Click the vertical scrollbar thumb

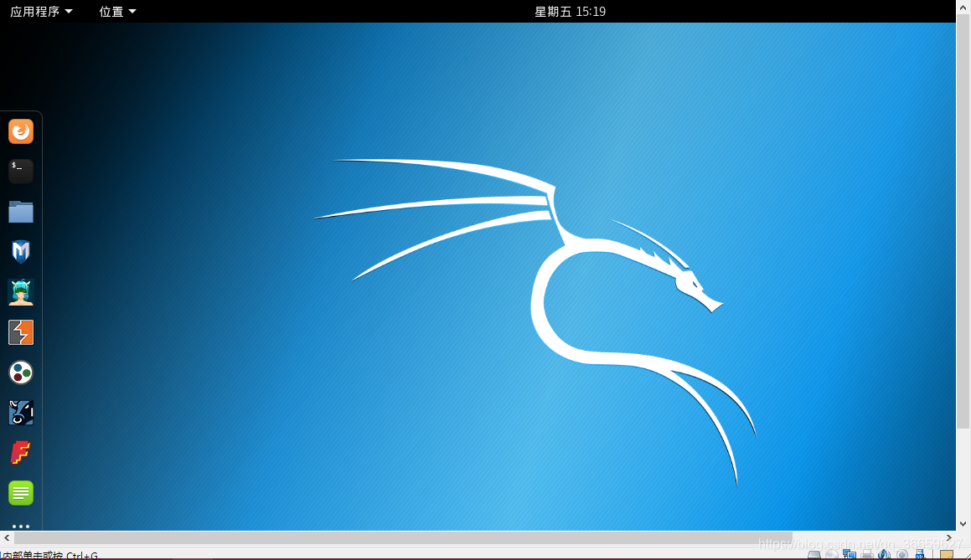click(963, 221)
